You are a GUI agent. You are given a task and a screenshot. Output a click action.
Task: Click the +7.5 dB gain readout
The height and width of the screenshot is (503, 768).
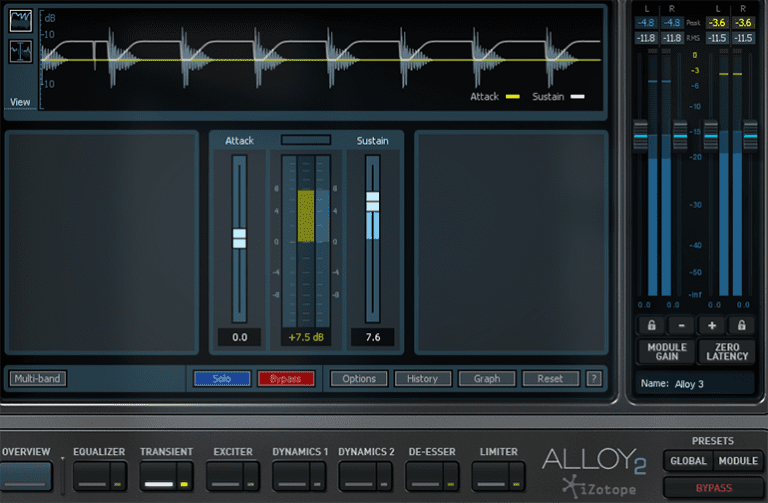[x=306, y=337]
